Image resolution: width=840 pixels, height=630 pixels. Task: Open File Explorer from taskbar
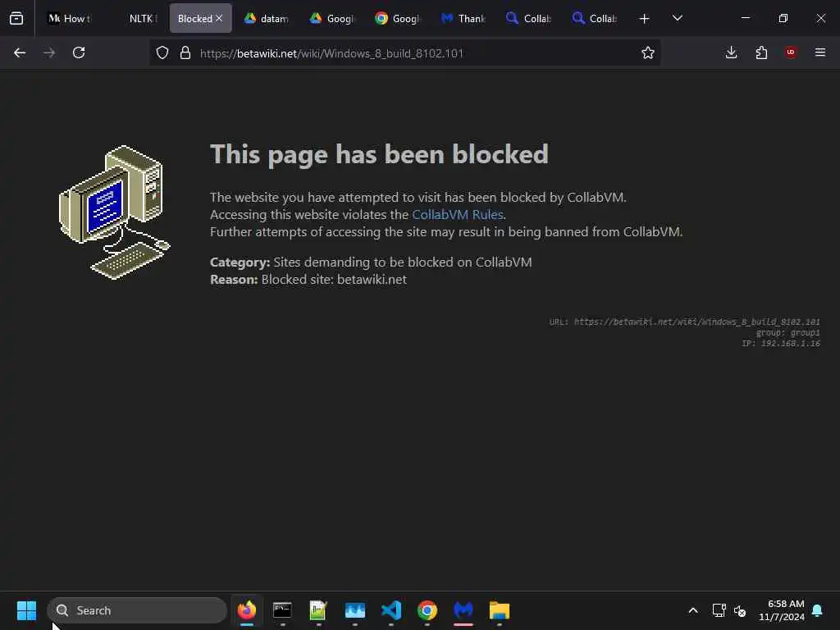click(500, 610)
